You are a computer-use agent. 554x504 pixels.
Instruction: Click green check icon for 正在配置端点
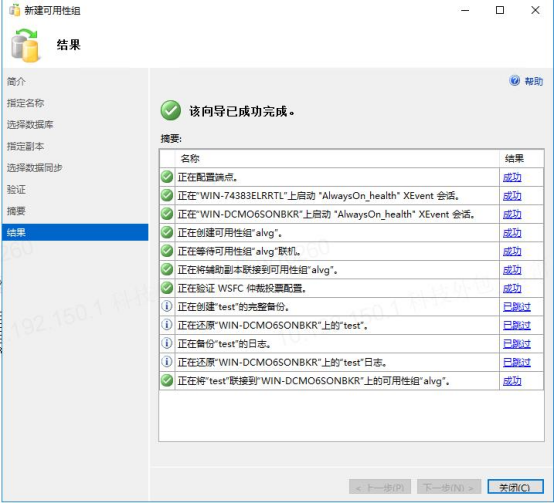(x=167, y=176)
